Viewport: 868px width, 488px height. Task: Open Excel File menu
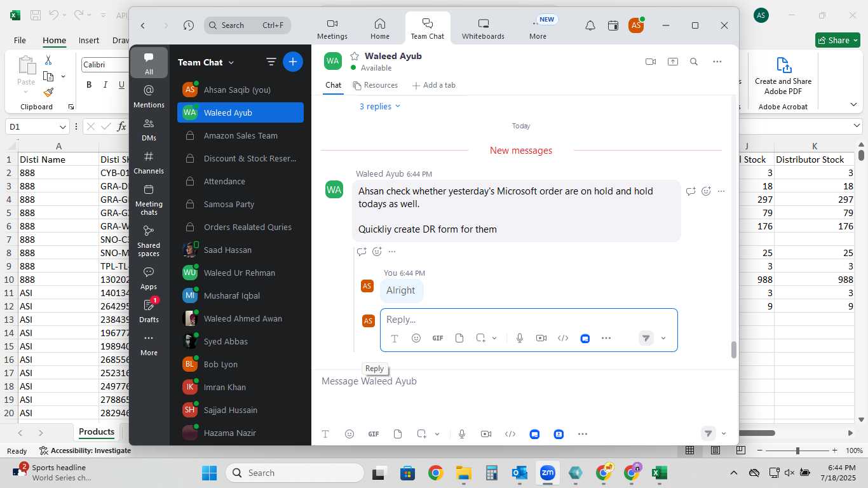[x=20, y=40]
